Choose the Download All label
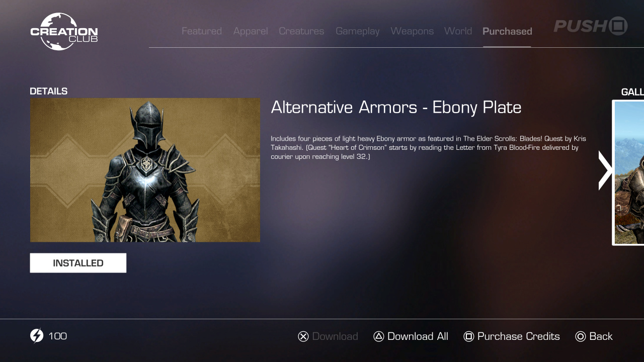The image size is (644, 362). (x=418, y=336)
